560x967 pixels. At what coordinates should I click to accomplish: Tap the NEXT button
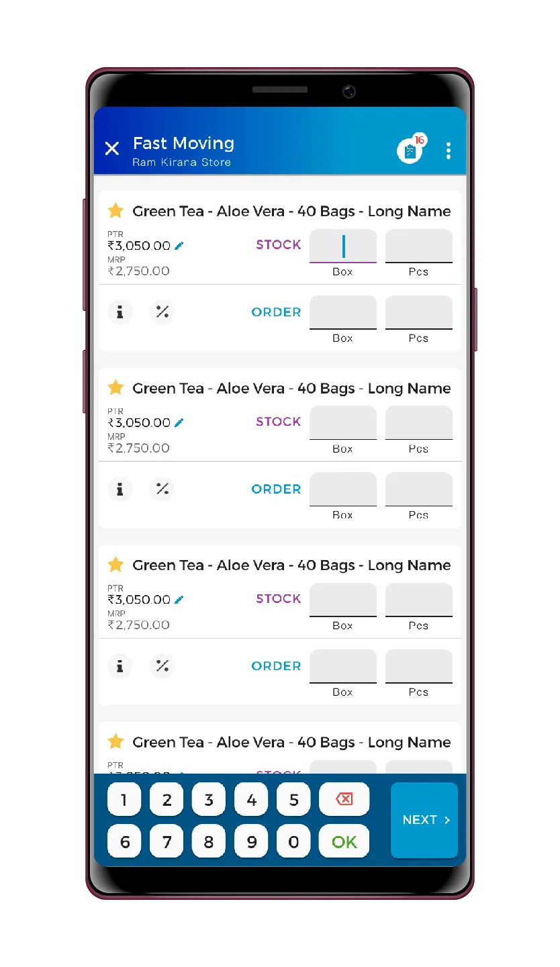pyautogui.click(x=424, y=820)
